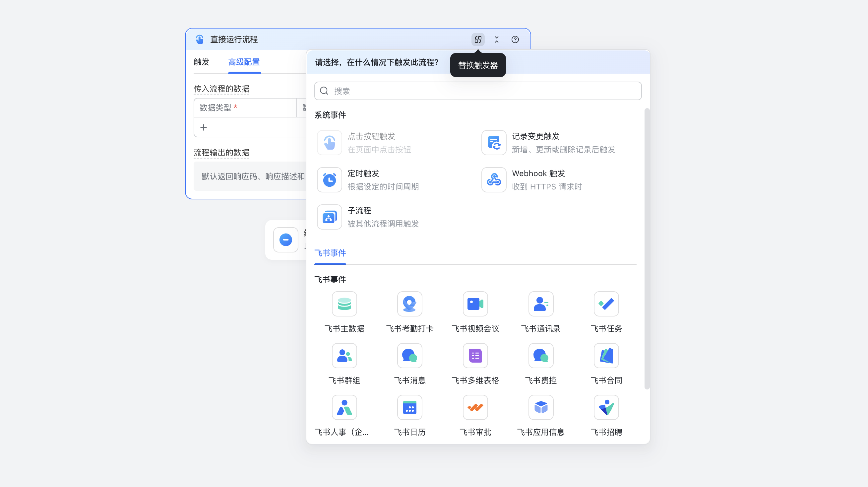The width and height of the screenshot is (868, 487).
Task: Select the 飞书费控 icon
Action: click(x=541, y=356)
